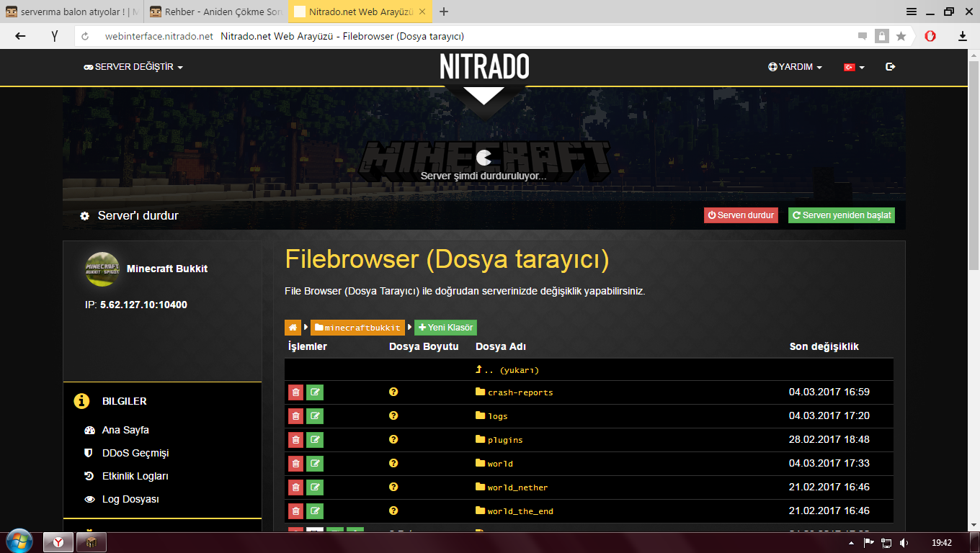Close the Nitrado.net Web Arayüzü tab
Image resolution: width=980 pixels, height=553 pixels.
click(422, 12)
